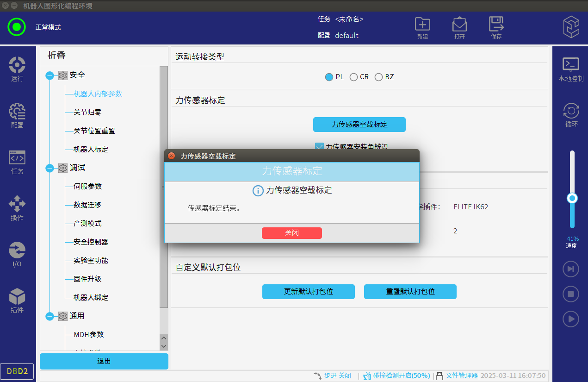The height and width of the screenshot is (382, 588).
Task: Click the speed slider handle
Action: click(x=572, y=198)
